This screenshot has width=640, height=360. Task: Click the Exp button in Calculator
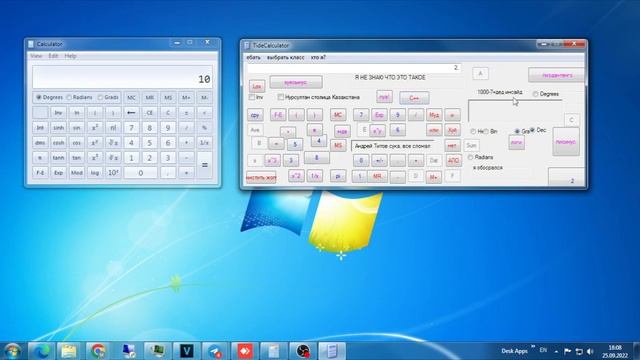(x=58, y=173)
